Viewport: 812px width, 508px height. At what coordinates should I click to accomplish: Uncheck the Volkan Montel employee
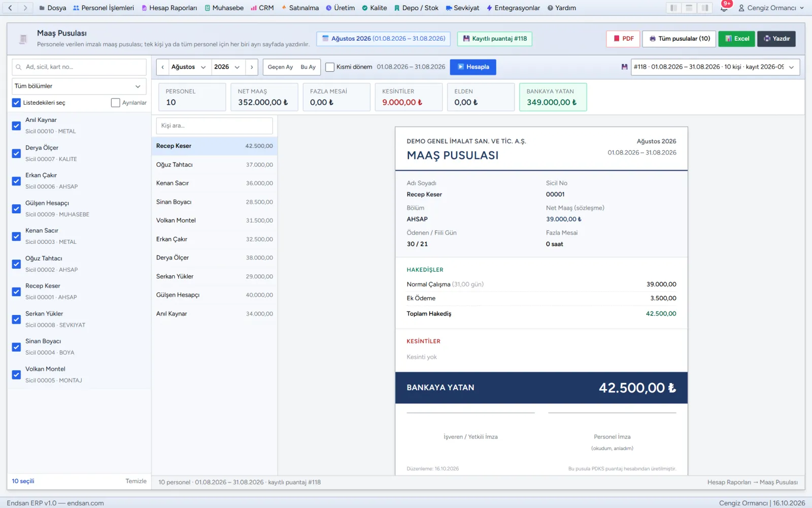point(16,375)
